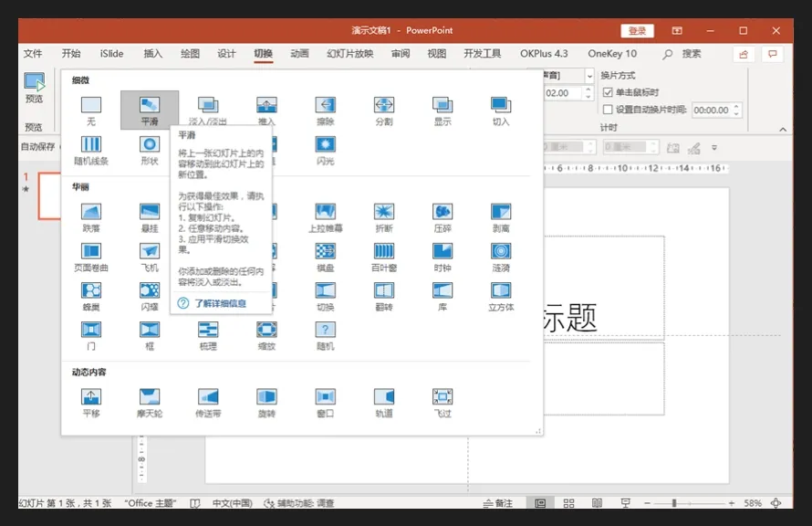Select the 轨道 (Orbit) transition

[384, 403]
